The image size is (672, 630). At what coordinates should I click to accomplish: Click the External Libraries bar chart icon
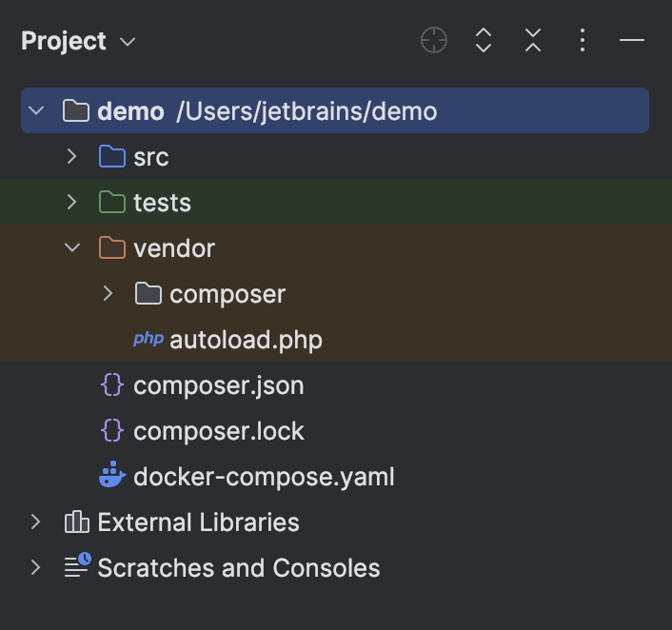coord(77,522)
